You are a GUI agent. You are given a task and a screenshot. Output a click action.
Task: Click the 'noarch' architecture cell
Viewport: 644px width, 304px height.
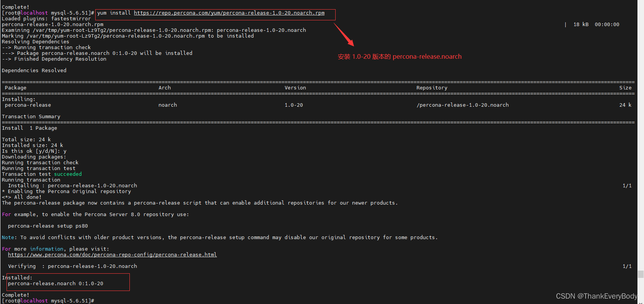(x=168, y=105)
